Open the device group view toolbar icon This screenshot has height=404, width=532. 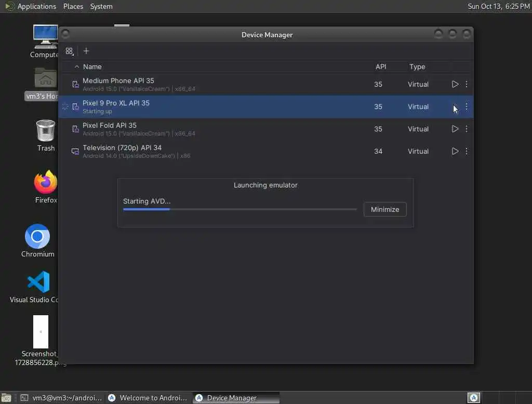click(70, 51)
